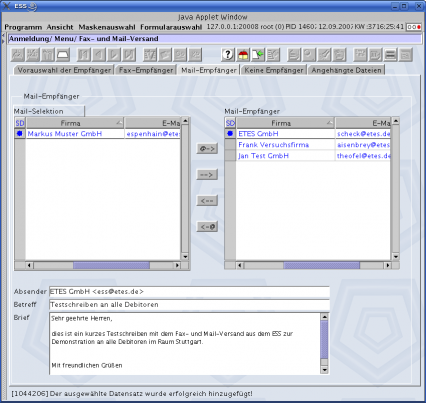This screenshot has width=426, height=403.
Task: Toggle the SD marker for Jan Test GmbH
Action: tap(230, 156)
